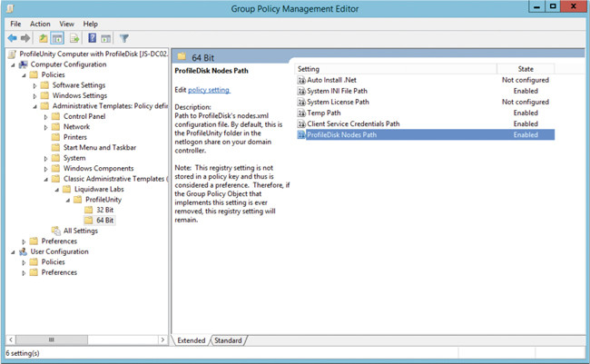
Task: Toggle Show/Hide Console Tree button
Action: 57,38
